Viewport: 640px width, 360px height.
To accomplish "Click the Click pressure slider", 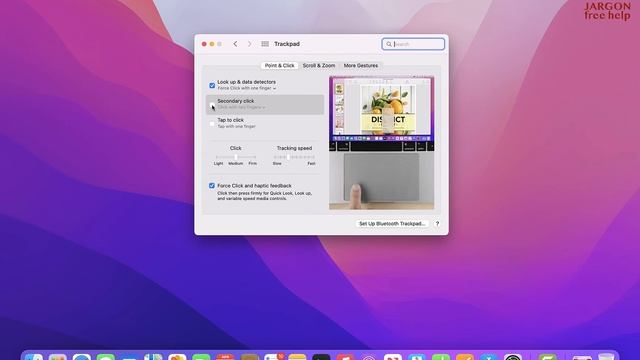I will tap(236, 157).
